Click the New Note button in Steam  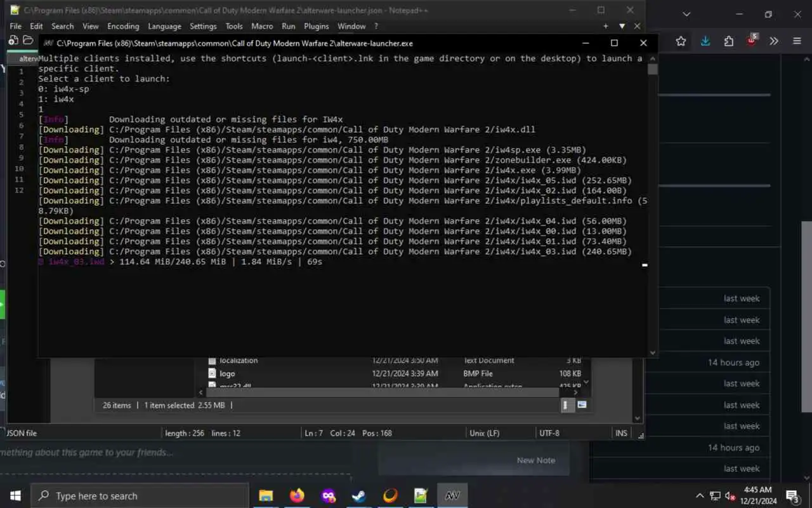[x=536, y=460]
